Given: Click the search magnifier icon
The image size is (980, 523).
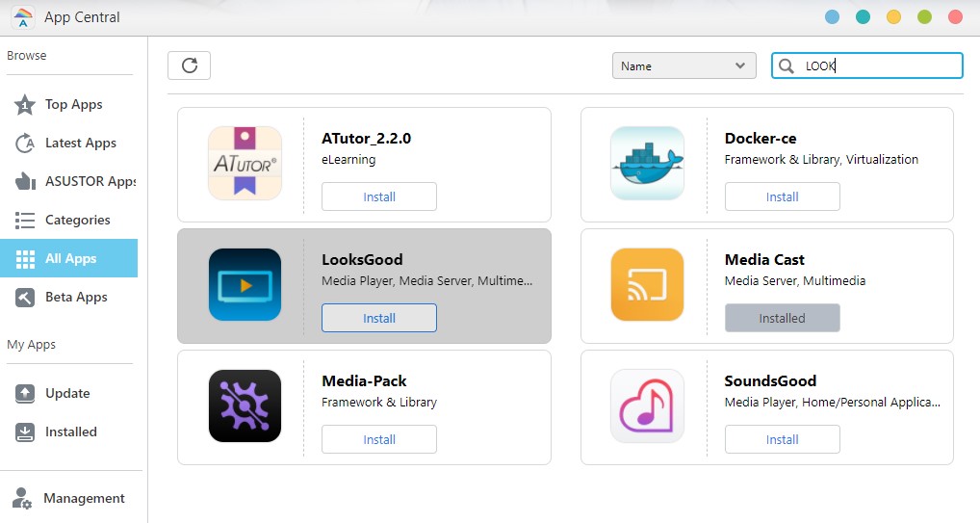Looking at the screenshot, I should coord(787,65).
